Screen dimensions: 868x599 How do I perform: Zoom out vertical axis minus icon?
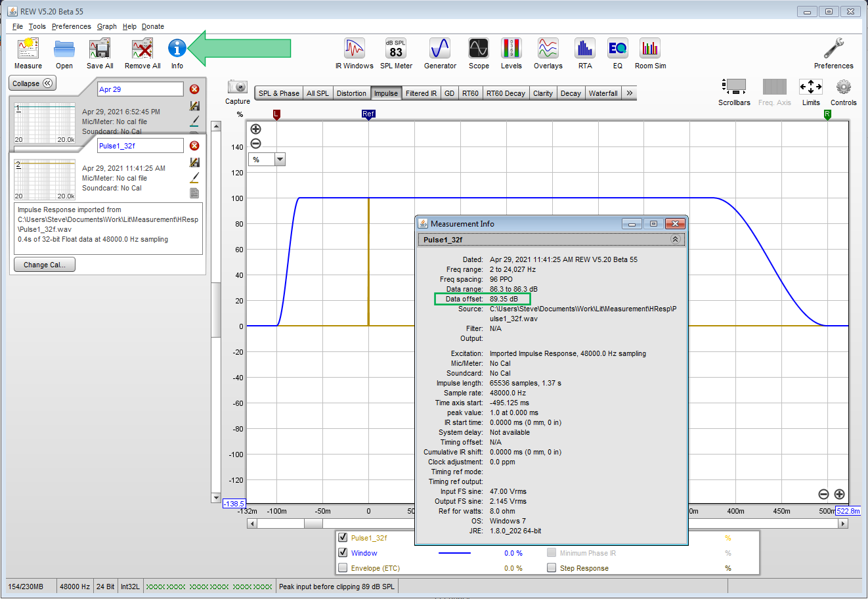[256, 144]
